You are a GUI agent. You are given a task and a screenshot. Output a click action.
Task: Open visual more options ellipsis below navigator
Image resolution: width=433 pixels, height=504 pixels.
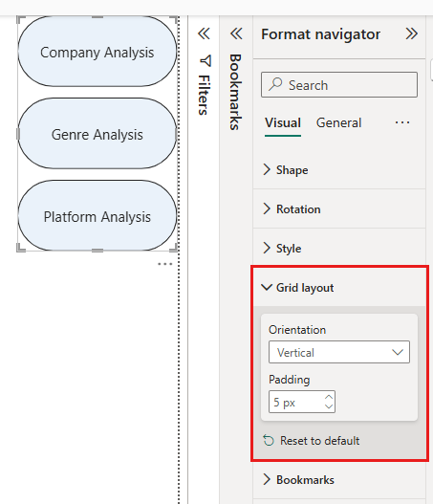(165, 264)
